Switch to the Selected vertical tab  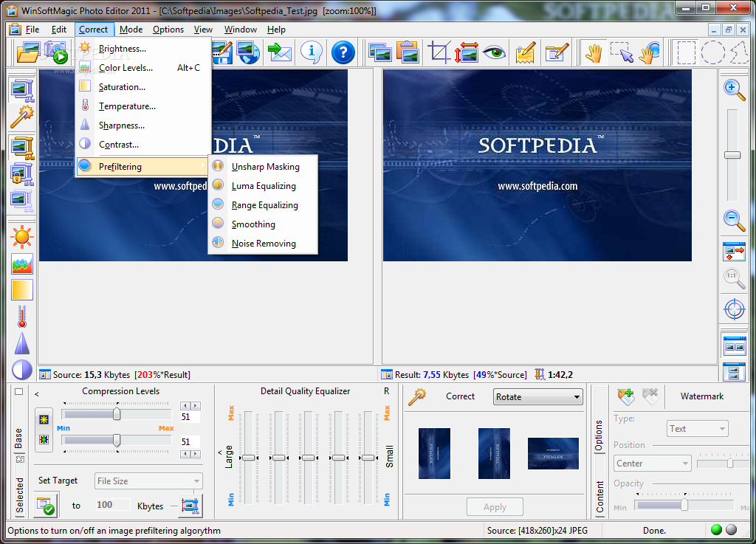coord(19,495)
